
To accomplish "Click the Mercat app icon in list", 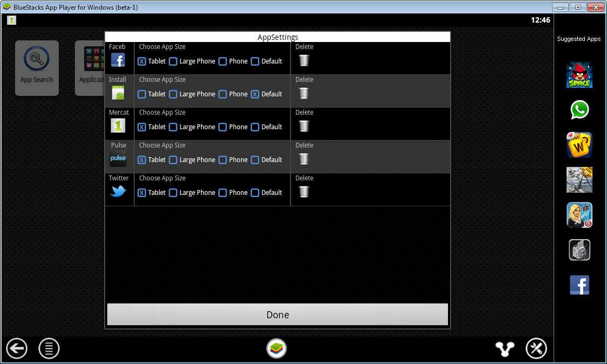I will pos(118,125).
